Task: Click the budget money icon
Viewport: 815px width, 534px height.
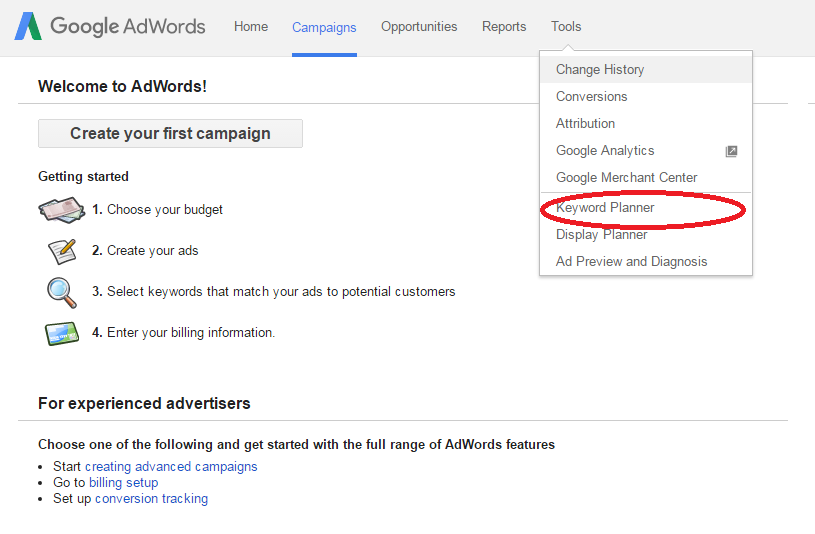Action: 61,210
